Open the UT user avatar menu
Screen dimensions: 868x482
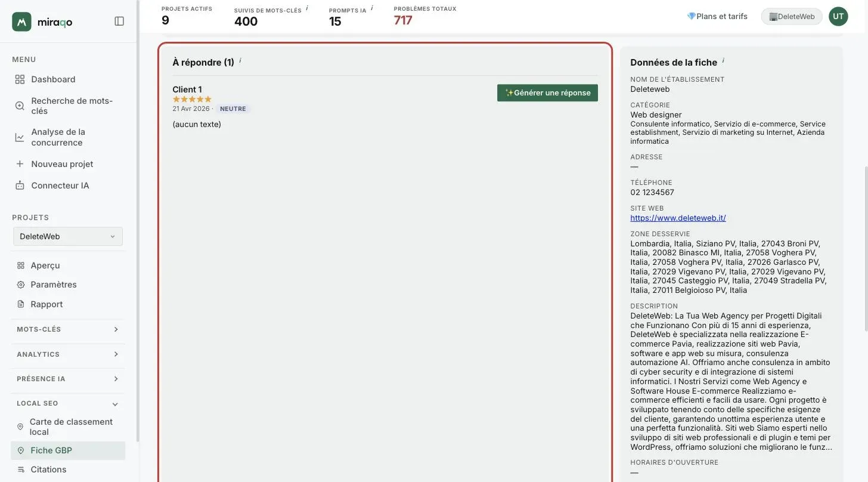tap(838, 16)
